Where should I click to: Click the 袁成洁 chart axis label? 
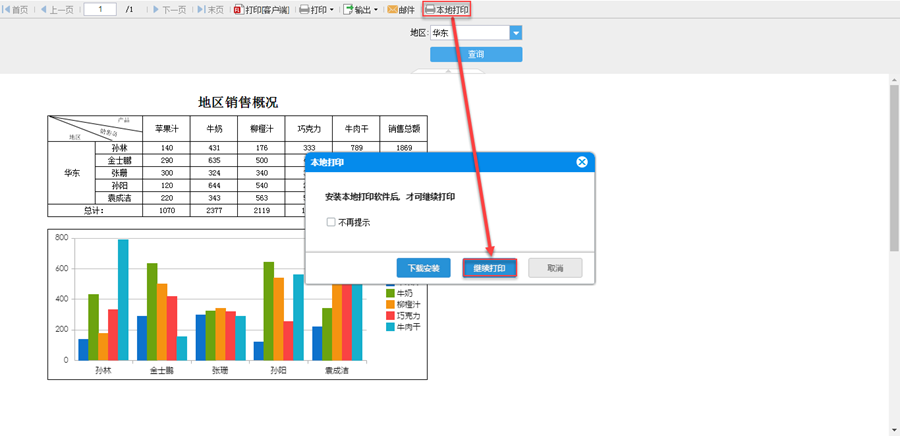[x=337, y=371]
